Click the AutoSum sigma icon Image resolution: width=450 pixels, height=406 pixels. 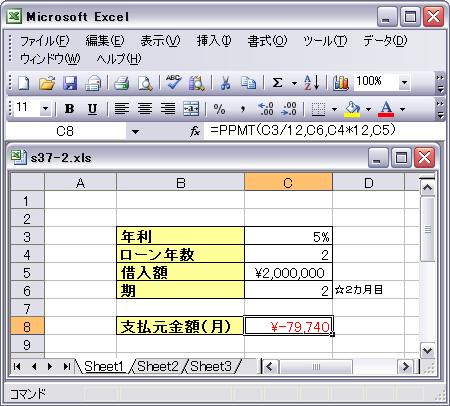pos(278,83)
